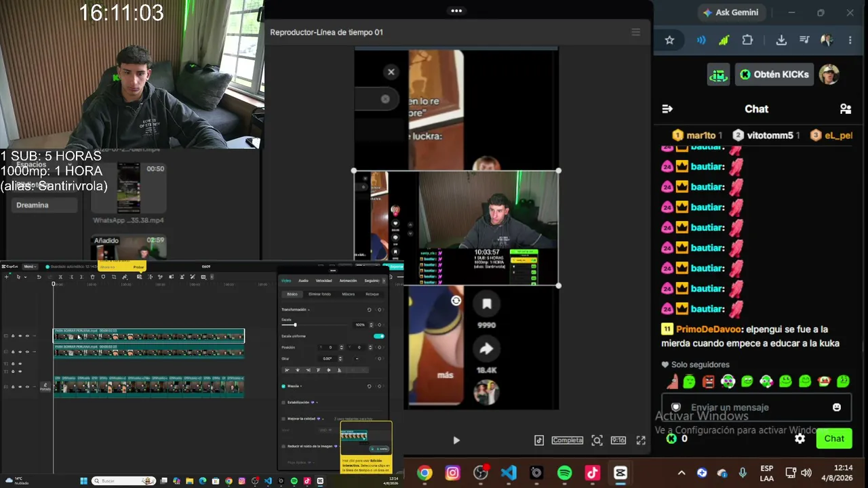The width and height of the screenshot is (868, 488).
Task: Open the Eliminar fondo sub-tab
Action: pos(319,294)
